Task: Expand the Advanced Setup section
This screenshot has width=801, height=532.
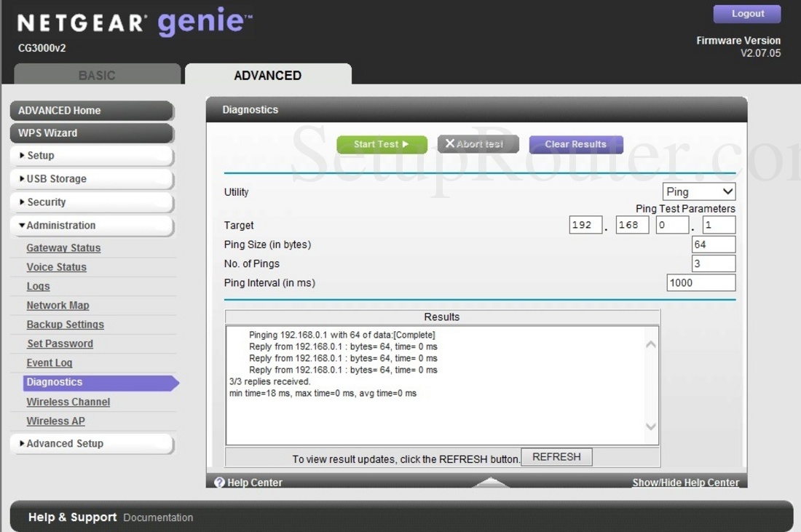Action: click(x=91, y=443)
